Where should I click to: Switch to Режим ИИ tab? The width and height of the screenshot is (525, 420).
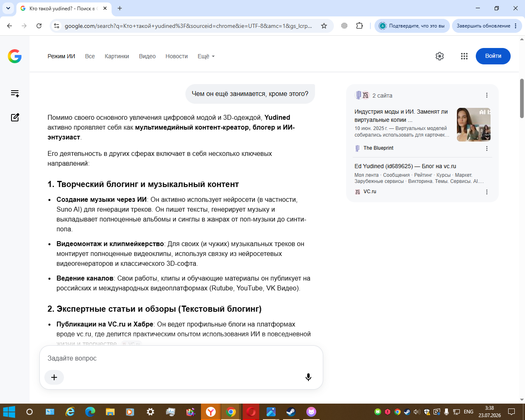61,56
